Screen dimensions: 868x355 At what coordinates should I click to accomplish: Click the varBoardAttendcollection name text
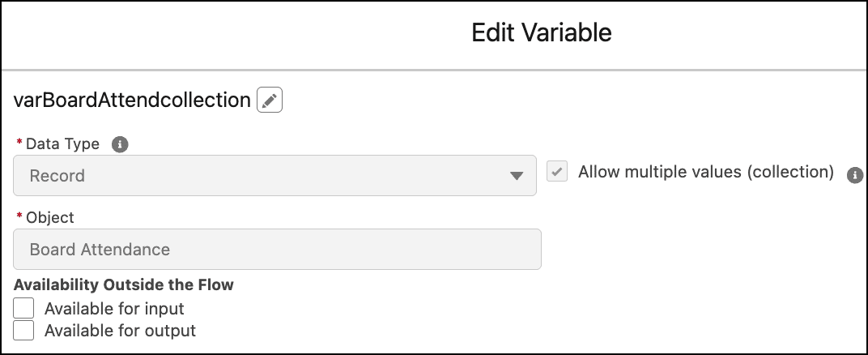(x=132, y=101)
